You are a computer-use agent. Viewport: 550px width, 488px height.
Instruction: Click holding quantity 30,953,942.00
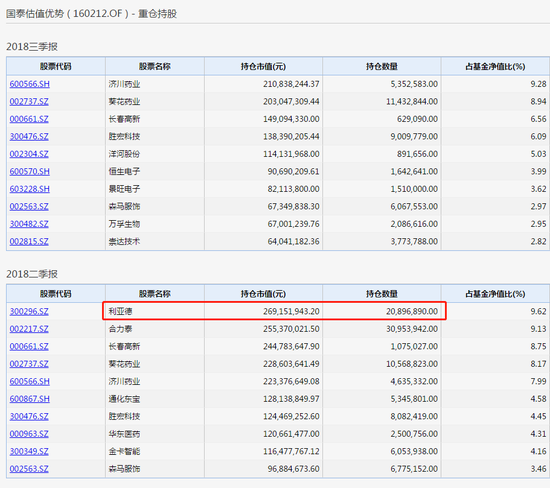tap(412, 329)
